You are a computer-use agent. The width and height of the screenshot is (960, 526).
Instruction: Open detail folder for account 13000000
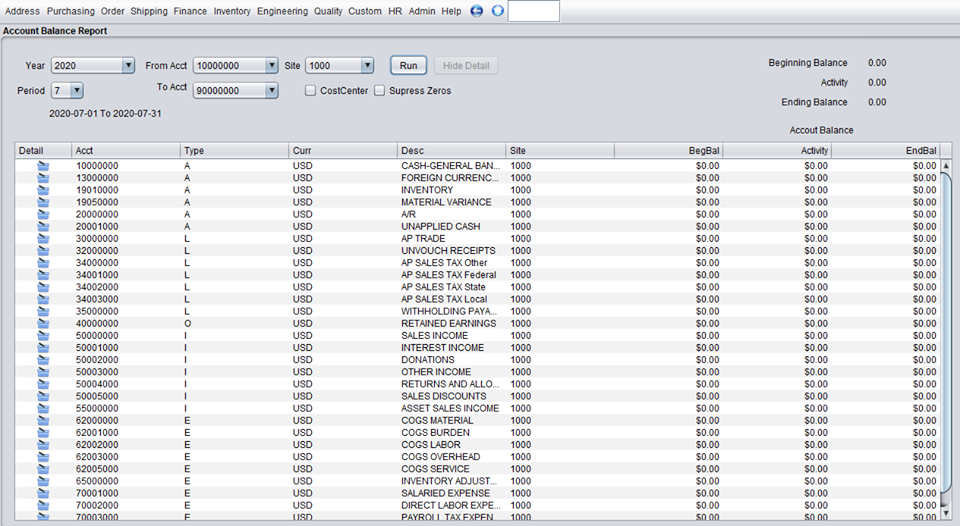click(x=43, y=178)
